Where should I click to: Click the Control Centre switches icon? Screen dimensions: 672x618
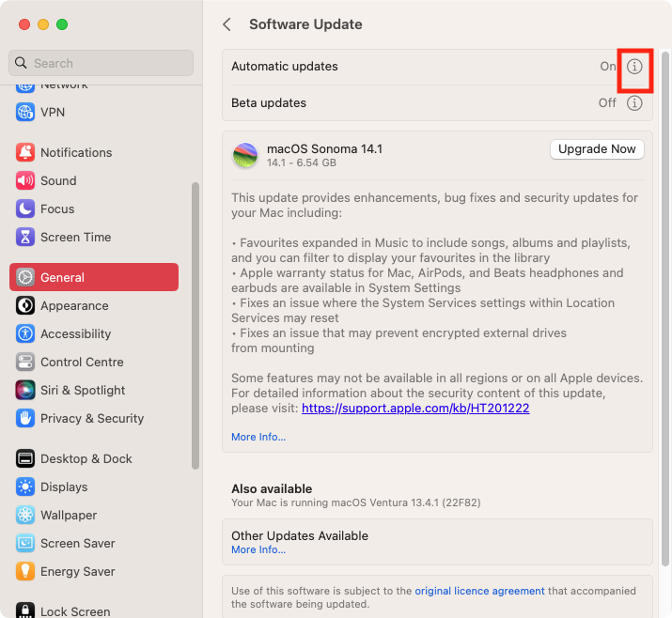tap(25, 362)
